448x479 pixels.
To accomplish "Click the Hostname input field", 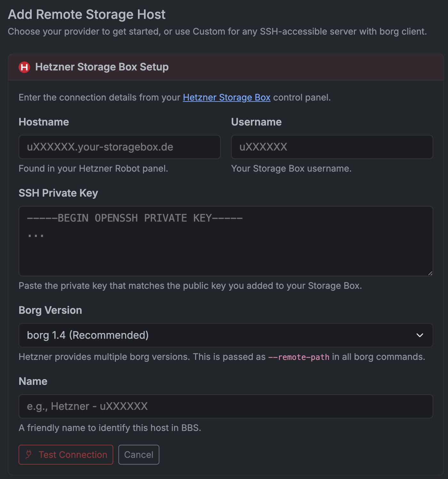I will (119, 147).
